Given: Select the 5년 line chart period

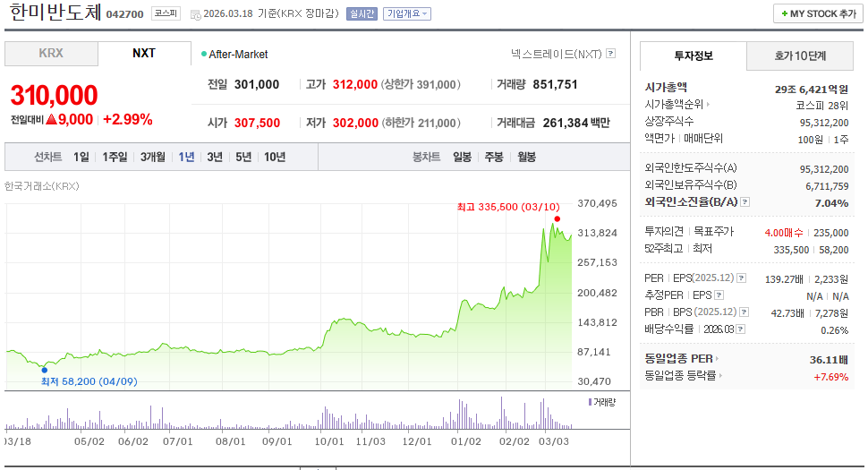Looking at the screenshot, I should pyautogui.click(x=243, y=158).
